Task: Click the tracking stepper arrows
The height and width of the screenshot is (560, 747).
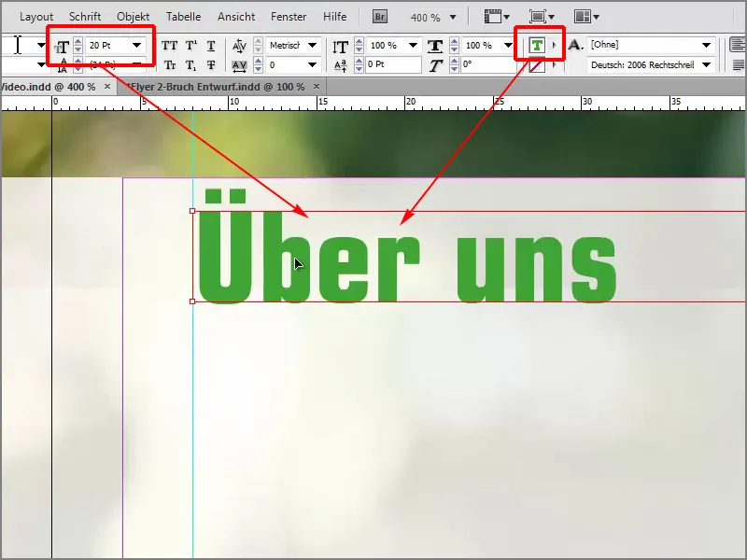Action: (258, 64)
